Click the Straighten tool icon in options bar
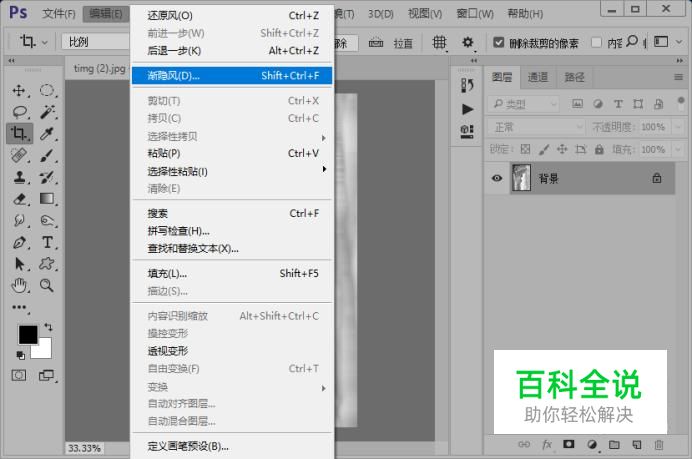This screenshot has height=459, width=692. click(x=376, y=43)
